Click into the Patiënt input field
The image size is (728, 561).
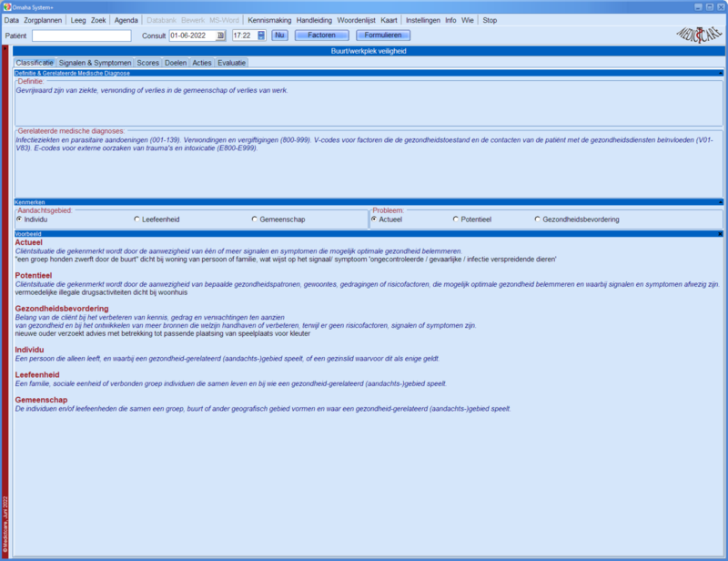[x=82, y=36]
